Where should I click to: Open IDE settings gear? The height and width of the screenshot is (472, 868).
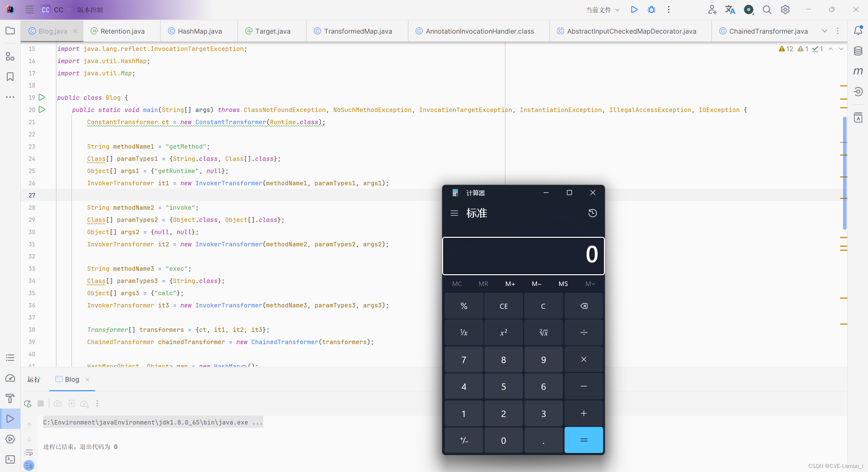[x=785, y=10]
